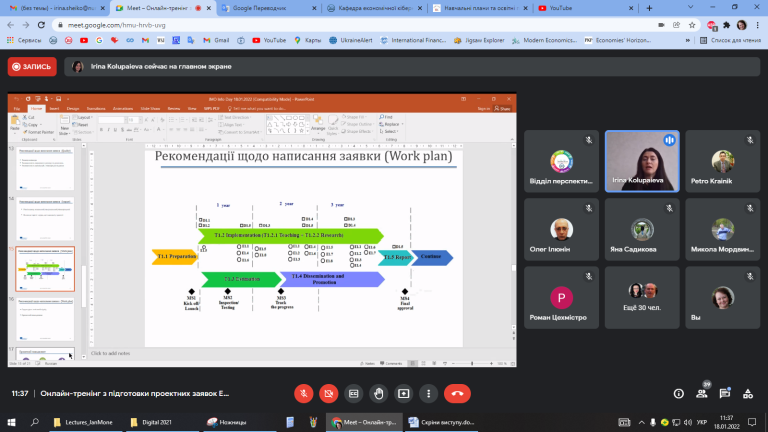Image resolution: width=768 pixels, height=432 pixels.
Task: Select Irina Kolupaieva video tile
Action: [x=642, y=161]
